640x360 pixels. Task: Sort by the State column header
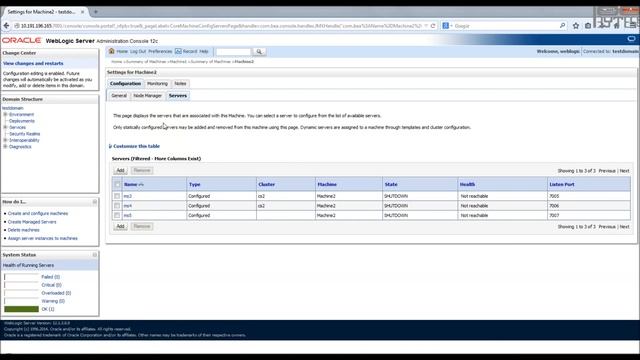(391, 184)
